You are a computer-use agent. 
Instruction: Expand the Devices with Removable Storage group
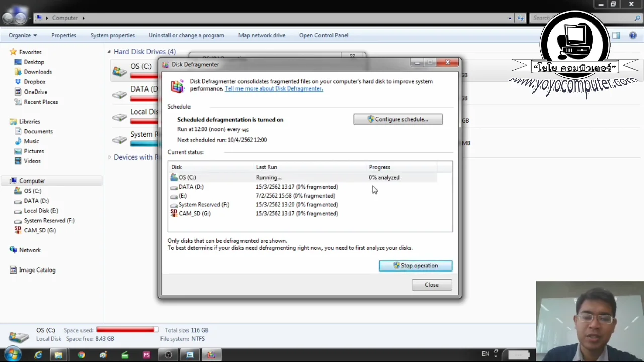pos(110,157)
